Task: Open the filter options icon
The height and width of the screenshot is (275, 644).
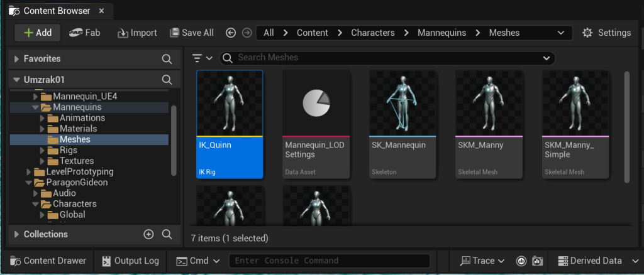Action: coord(202,58)
